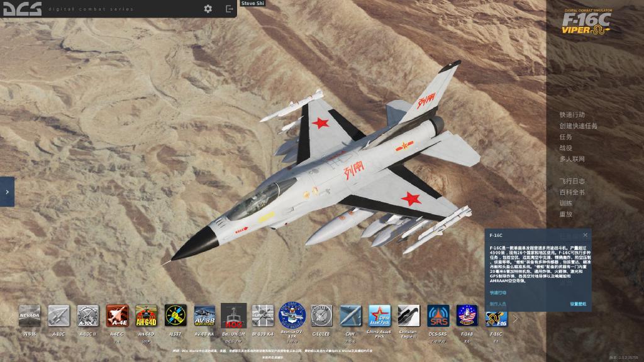The image size is (644, 362).
Task: Open 快速行动 in main menu
Action: point(572,115)
